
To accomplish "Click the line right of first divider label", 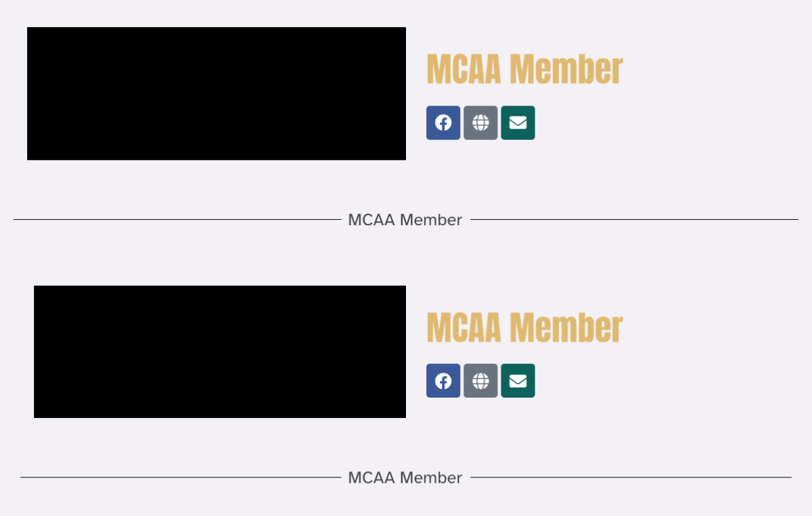I will [x=634, y=219].
